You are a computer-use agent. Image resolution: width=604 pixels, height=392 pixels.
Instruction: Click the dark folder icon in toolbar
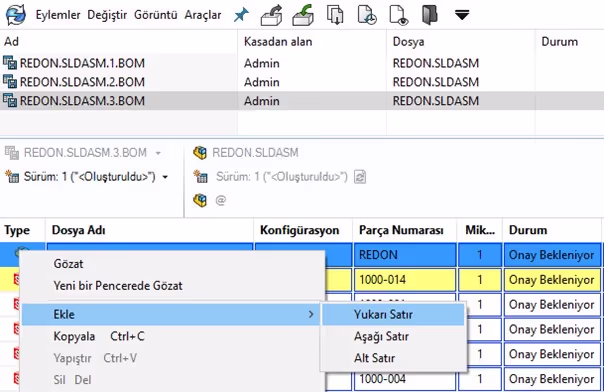[x=430, y=15]
